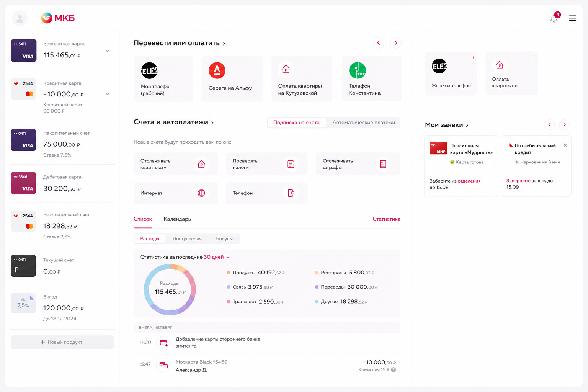Screen dimensions: 588x392
Task: Select the 'Поступления' filter
Action: click(187, 239)
